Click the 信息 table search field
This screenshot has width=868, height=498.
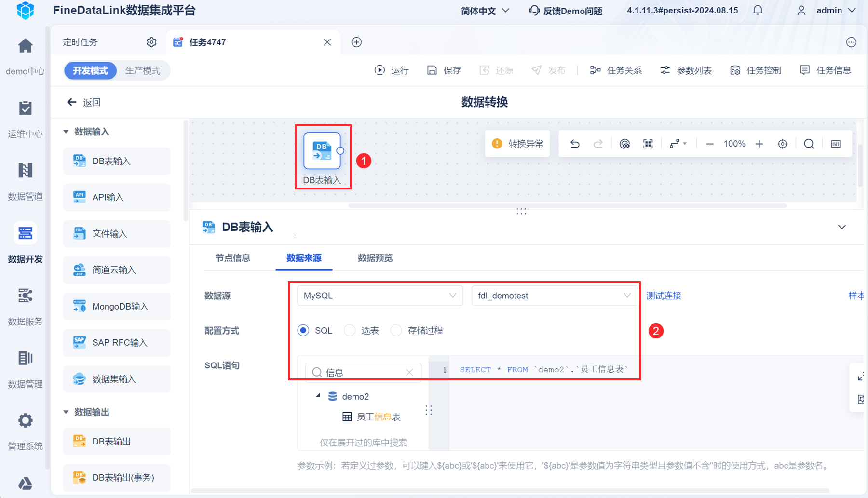(364, 372)
